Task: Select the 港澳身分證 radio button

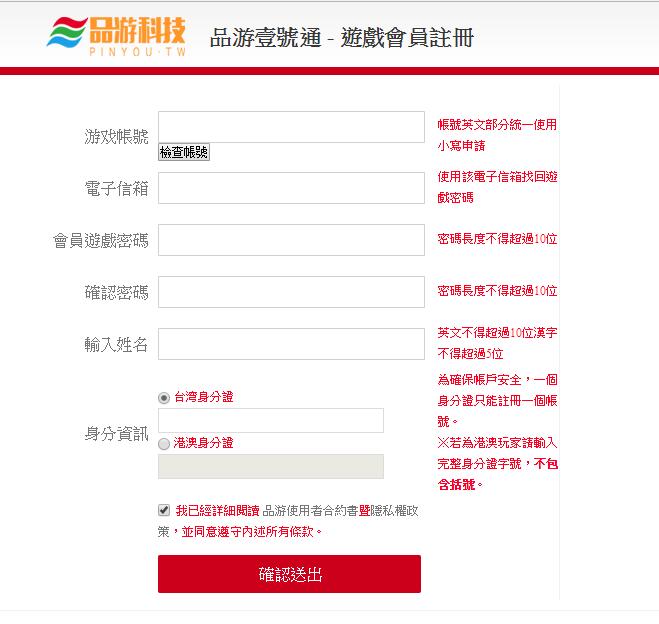Action: point(164,444)
